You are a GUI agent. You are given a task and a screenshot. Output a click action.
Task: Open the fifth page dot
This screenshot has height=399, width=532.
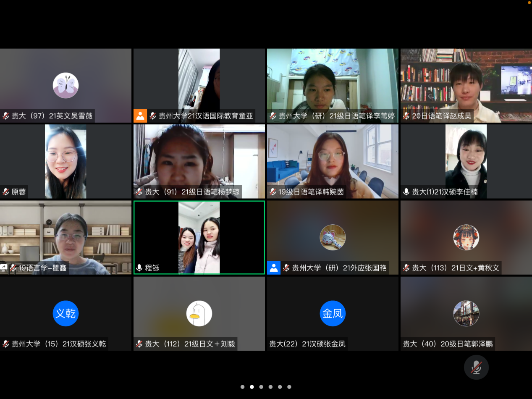[x=280, y=387]
